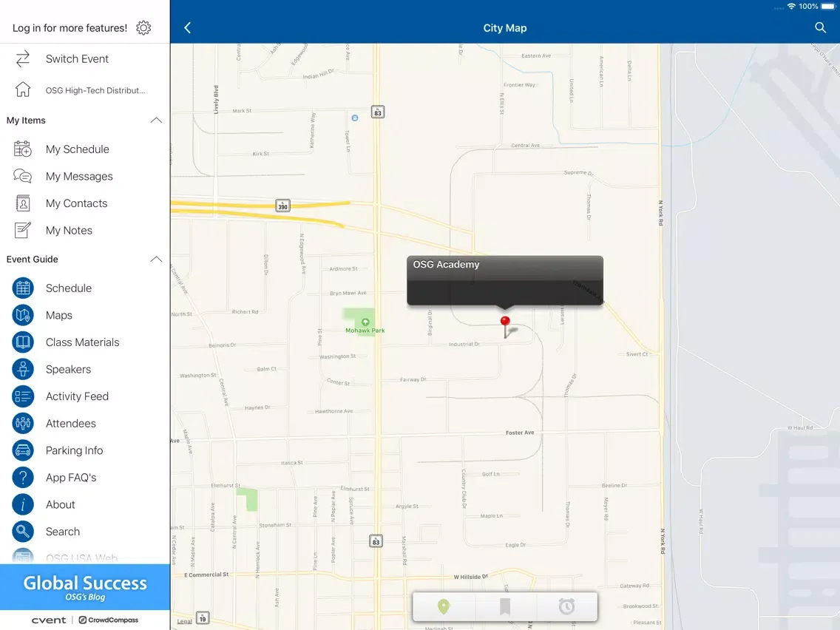Select alarm clock icon in map toolbar
Screen dimensions: 840x630
point(566,606)
